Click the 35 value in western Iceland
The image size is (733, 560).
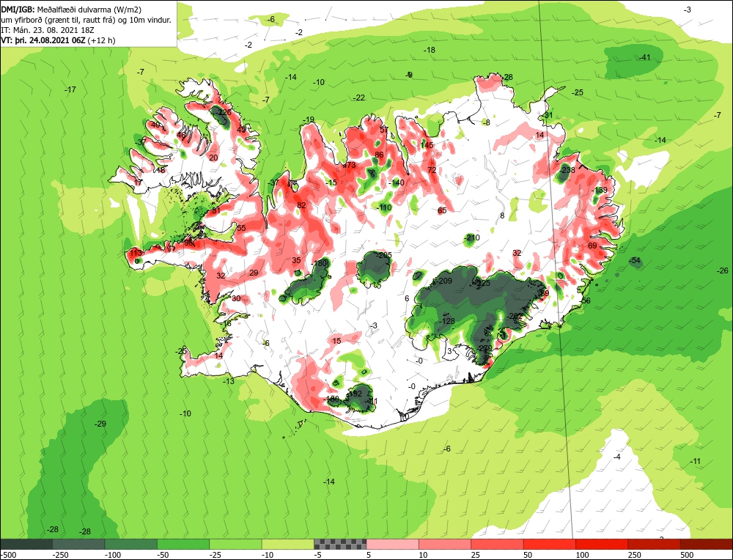(x=296, y=260)
